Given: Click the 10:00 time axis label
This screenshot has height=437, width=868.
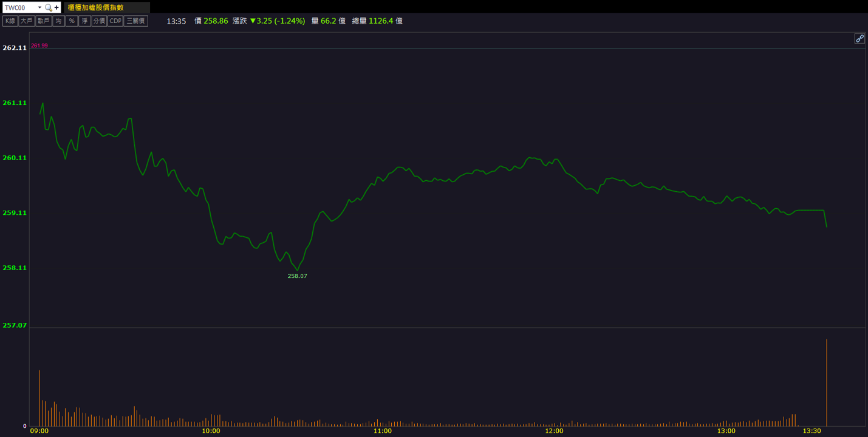Looking at the screenshot, I should 211,431.
